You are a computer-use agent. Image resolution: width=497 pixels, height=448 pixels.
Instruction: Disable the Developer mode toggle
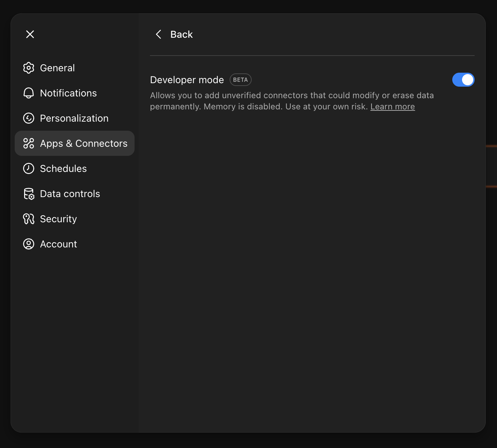[463, 80]
